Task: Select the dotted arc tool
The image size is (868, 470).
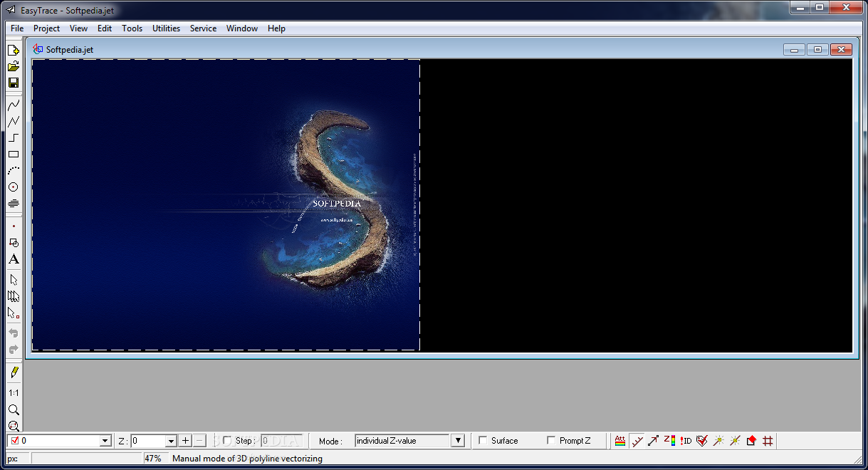Action: point(14,170)
